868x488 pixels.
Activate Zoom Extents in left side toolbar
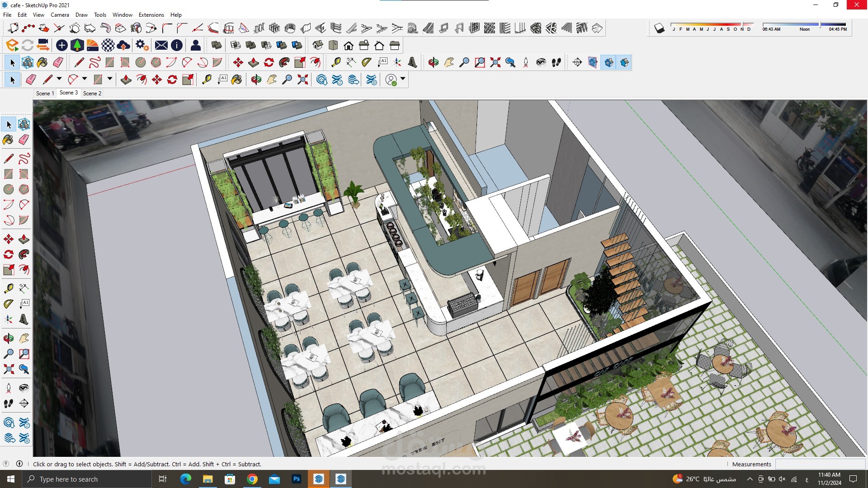pyautogui.click(x=8, y=369)
